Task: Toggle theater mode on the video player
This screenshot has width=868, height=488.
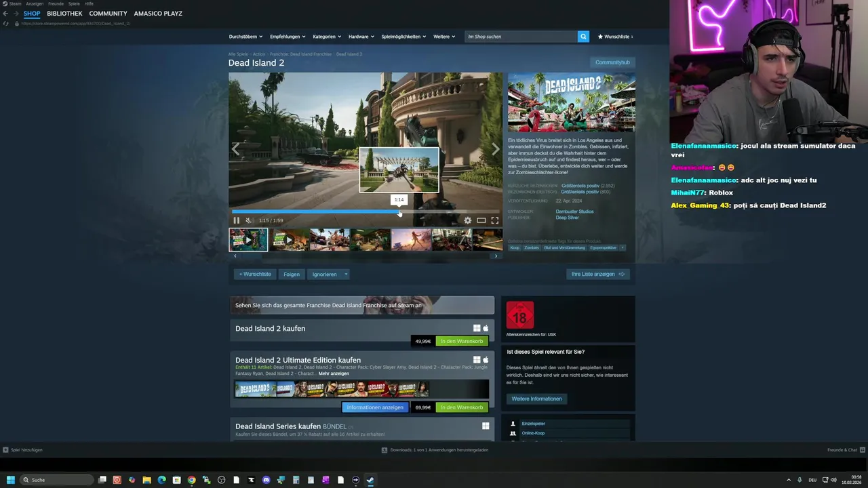Action: coord(481,220)
